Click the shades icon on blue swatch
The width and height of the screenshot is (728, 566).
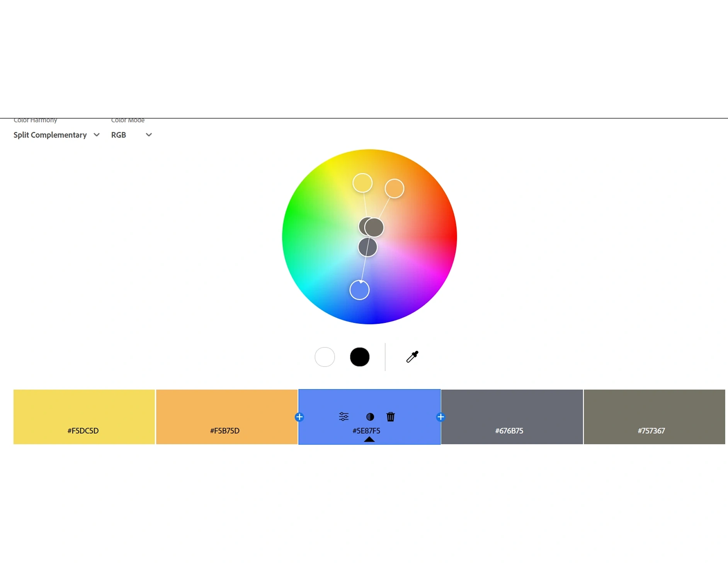(x=370, y=416)
